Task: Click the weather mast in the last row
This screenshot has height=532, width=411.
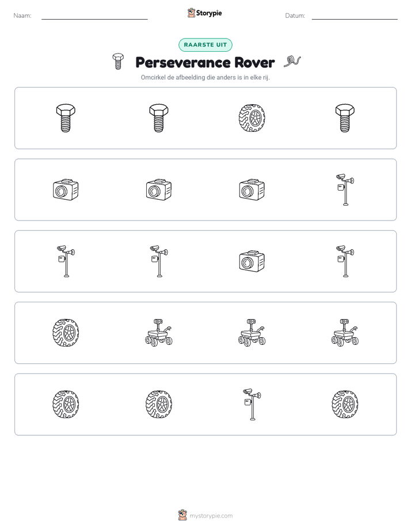Action: [252, 404]
